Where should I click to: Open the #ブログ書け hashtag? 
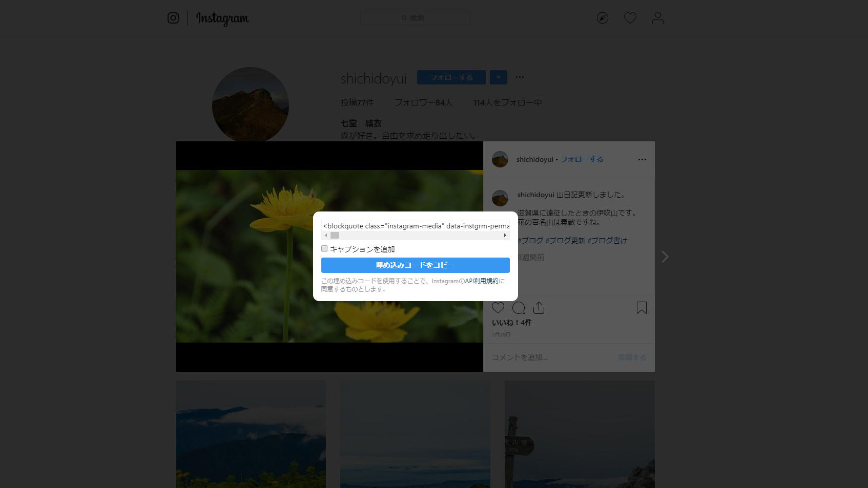(607, 240)
